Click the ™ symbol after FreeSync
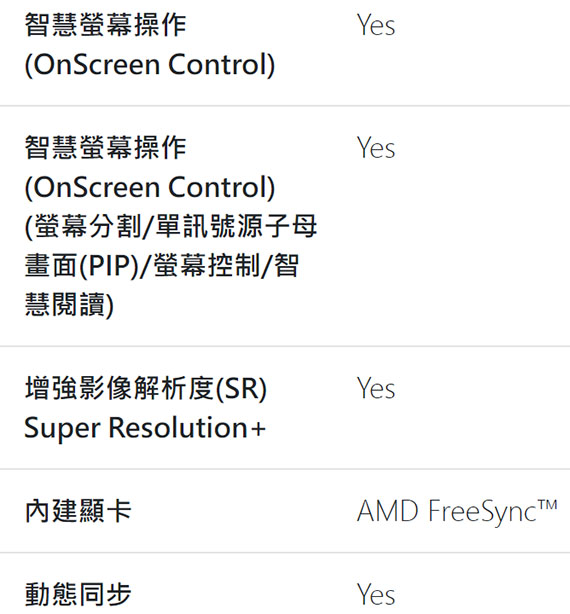Screen dimensions: 570x614 pyautogui.click(x=547, y=506)
